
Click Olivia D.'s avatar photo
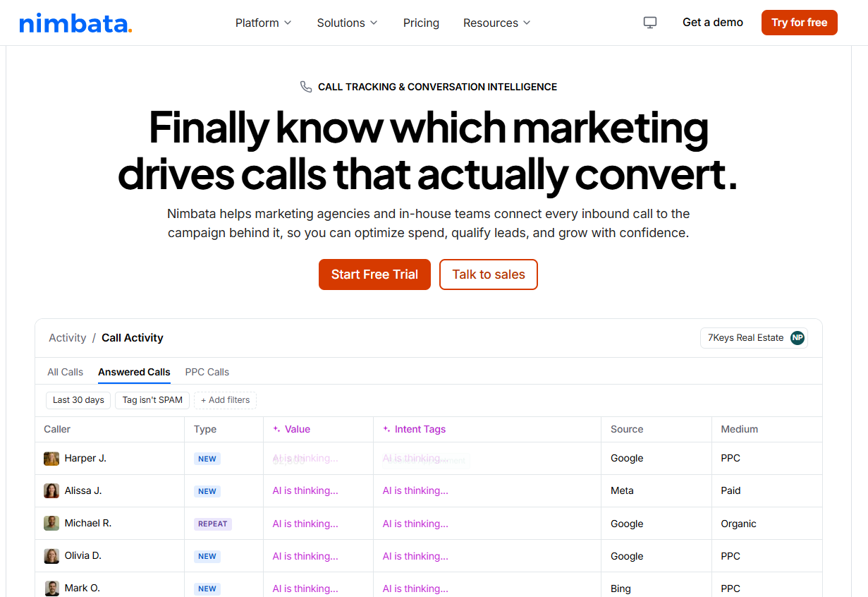[51, 556]
